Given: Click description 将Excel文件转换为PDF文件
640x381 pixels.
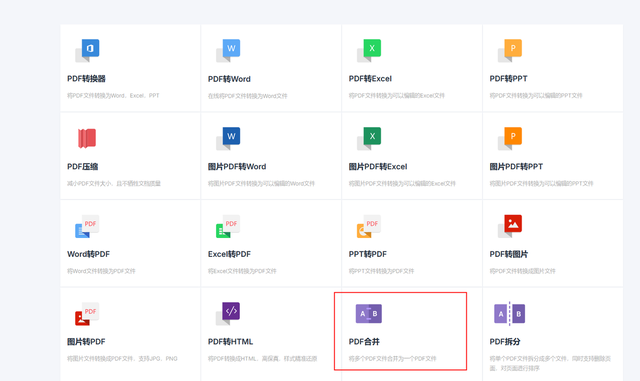Looking at the screenshot, I should (x=242, y=271).
